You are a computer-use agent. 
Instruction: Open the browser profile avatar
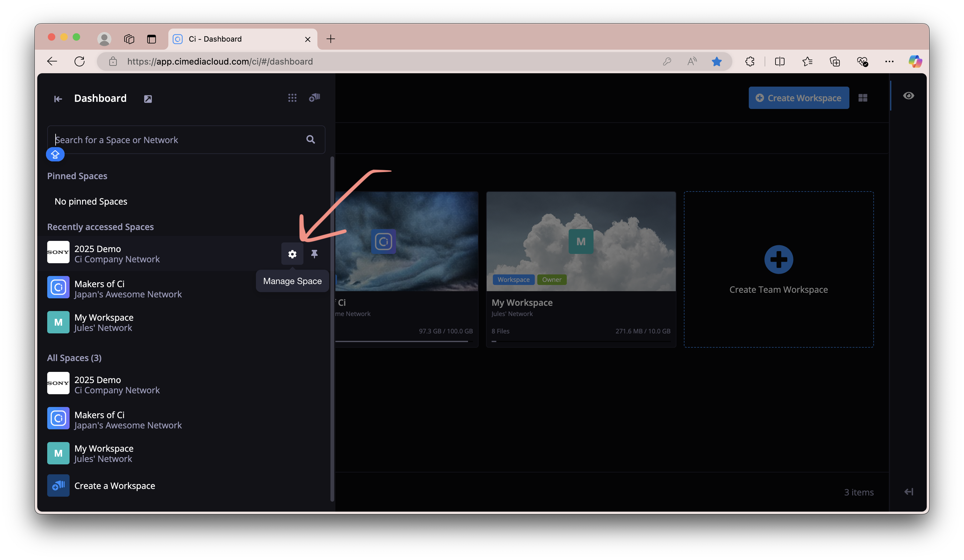click(x=104, y=38)
